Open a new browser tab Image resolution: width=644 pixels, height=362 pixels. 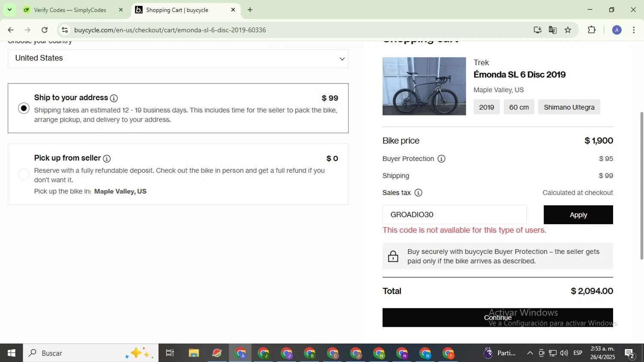[x=250, y=10]
